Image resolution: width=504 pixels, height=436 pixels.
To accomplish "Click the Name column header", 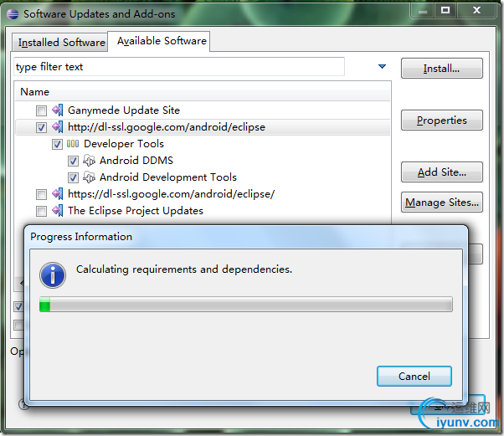I will 203,92.
